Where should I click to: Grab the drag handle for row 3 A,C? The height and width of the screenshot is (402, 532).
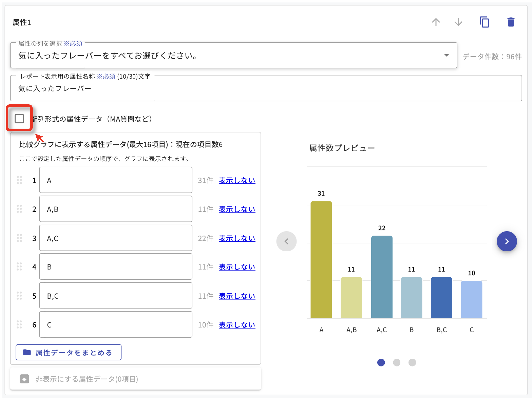[x=19, y=238]
